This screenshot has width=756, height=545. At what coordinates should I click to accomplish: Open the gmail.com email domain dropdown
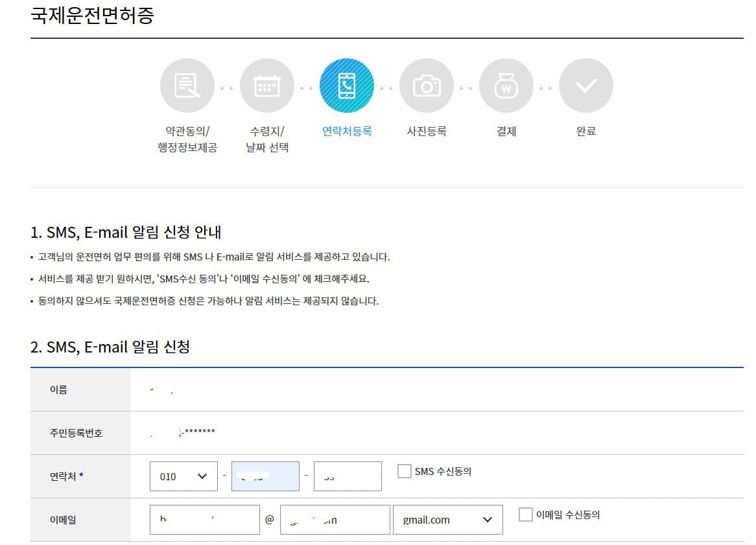point(447,519)
